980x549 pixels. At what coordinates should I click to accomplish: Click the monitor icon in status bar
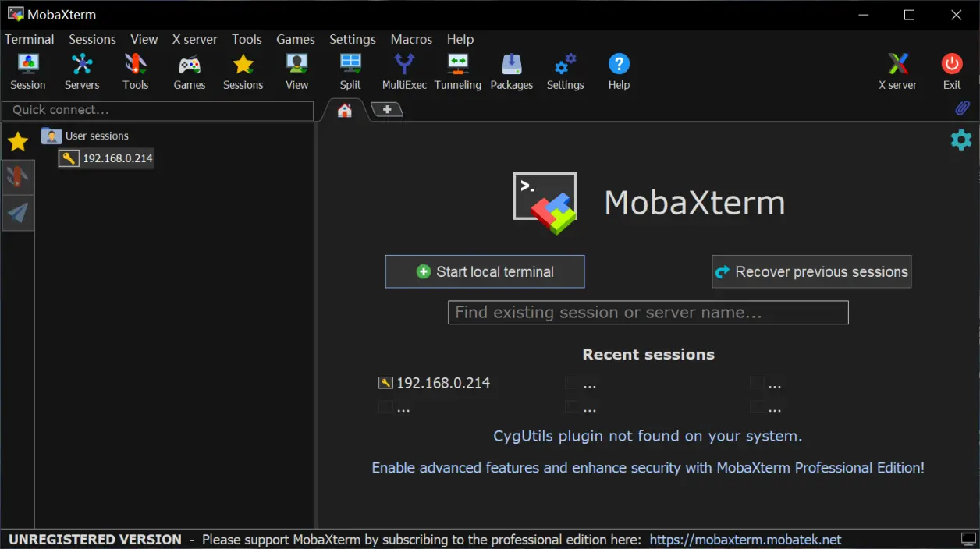click(x=968, y=539)
